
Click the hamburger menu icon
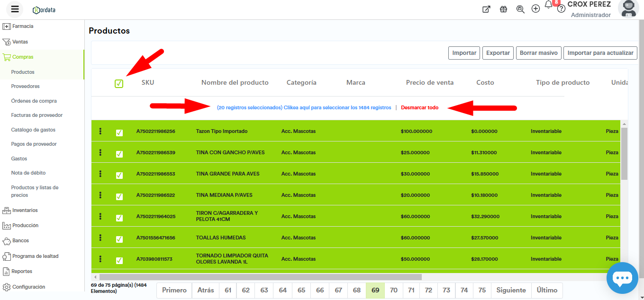pyautogui.click(x=15, y=9)
